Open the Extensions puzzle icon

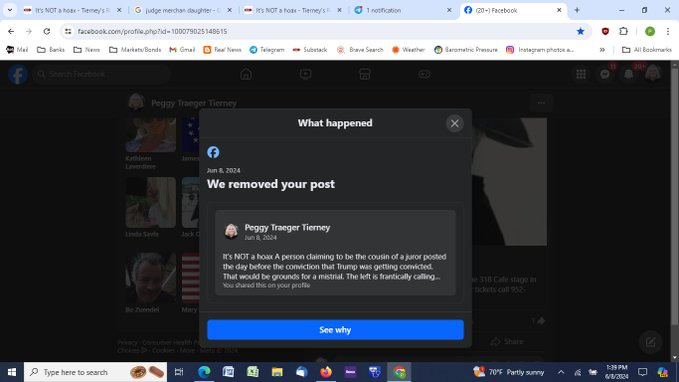[623, 31]
